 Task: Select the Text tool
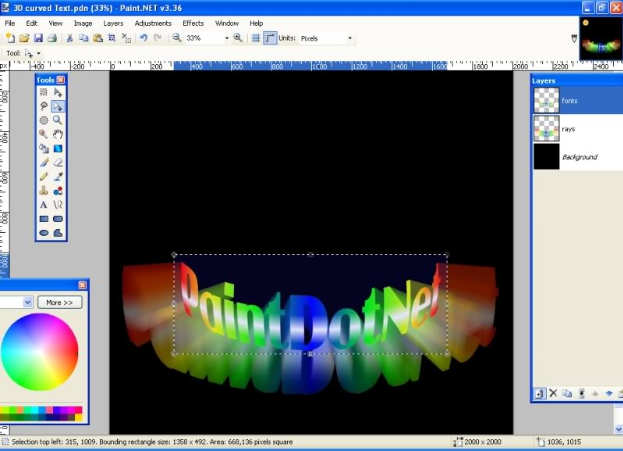tap(44, 205)
